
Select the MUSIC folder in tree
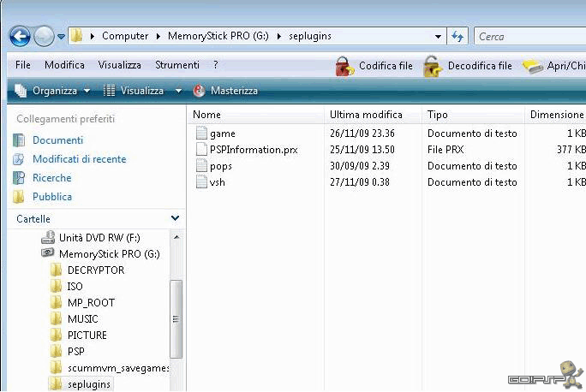82,319
